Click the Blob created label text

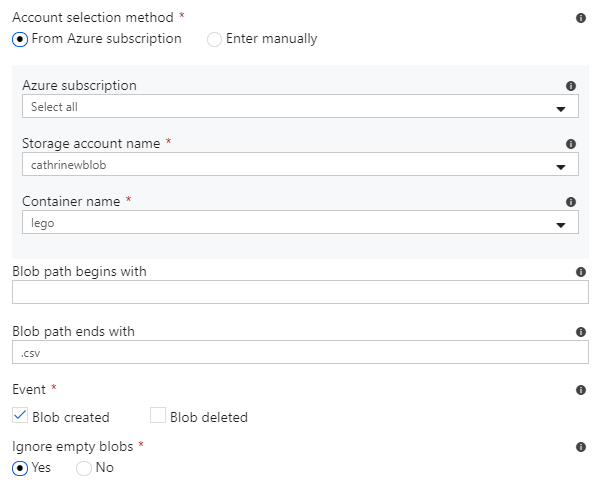pos(71,417)
